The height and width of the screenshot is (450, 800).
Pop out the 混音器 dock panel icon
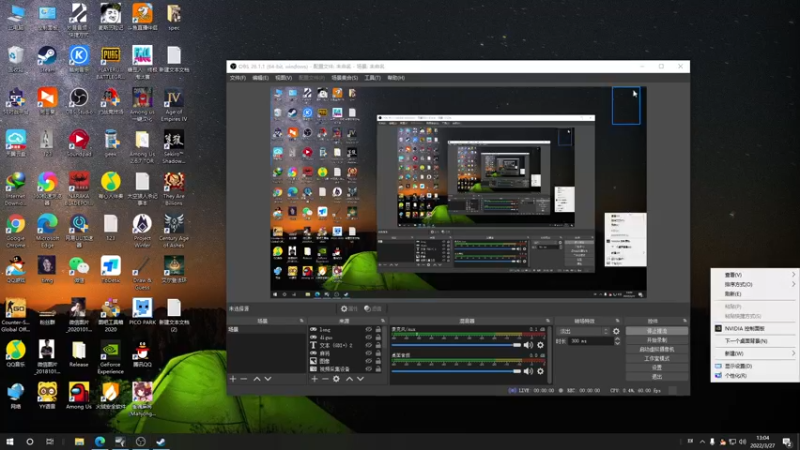[x=547, y=321]
